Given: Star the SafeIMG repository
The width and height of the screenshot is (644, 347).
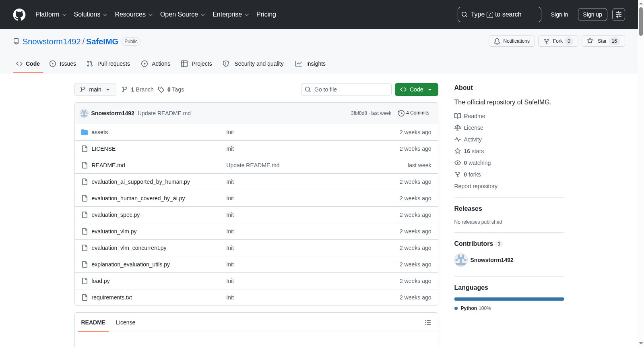Looking at the screenshot, I should (x=603, y=41).
